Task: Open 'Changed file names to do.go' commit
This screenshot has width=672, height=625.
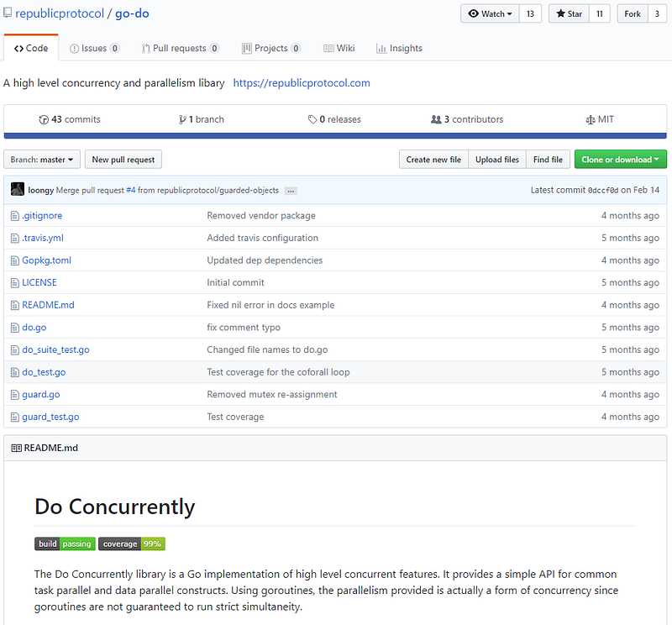Action: click(267, 349)
